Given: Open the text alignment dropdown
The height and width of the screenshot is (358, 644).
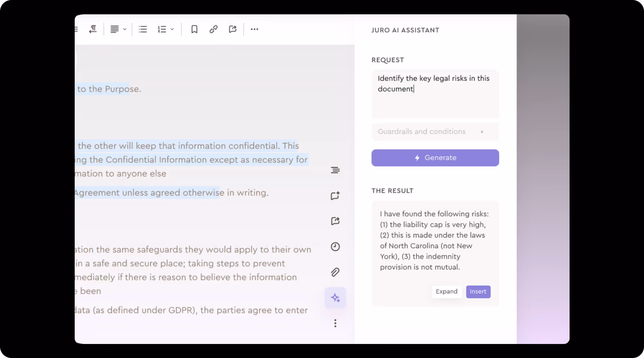Looking at the screenshot, I should [x=125, y=29].
